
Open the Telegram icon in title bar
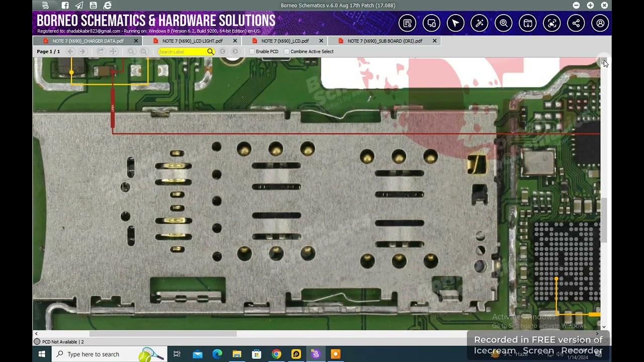(79, 6)
